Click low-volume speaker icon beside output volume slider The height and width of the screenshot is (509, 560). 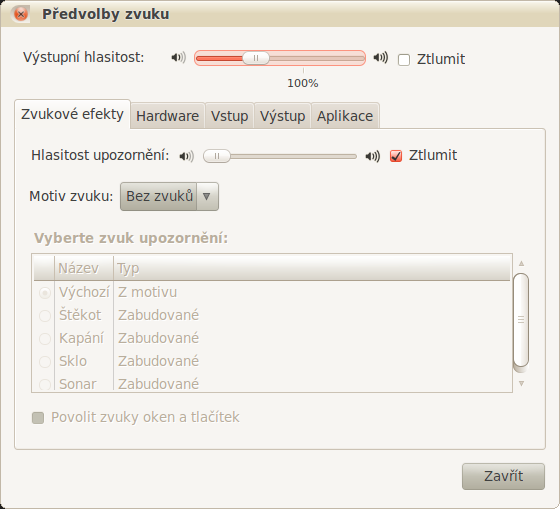click(179, 58)
